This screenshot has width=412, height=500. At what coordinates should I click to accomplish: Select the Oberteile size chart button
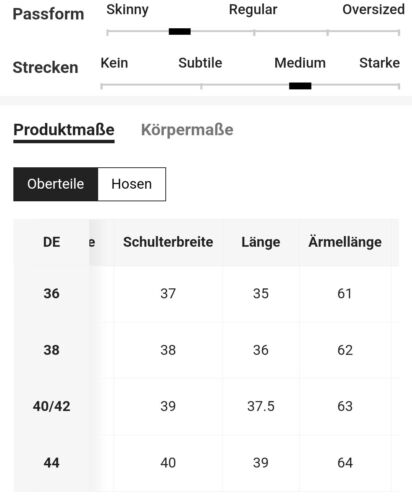(x=56, y=184)
